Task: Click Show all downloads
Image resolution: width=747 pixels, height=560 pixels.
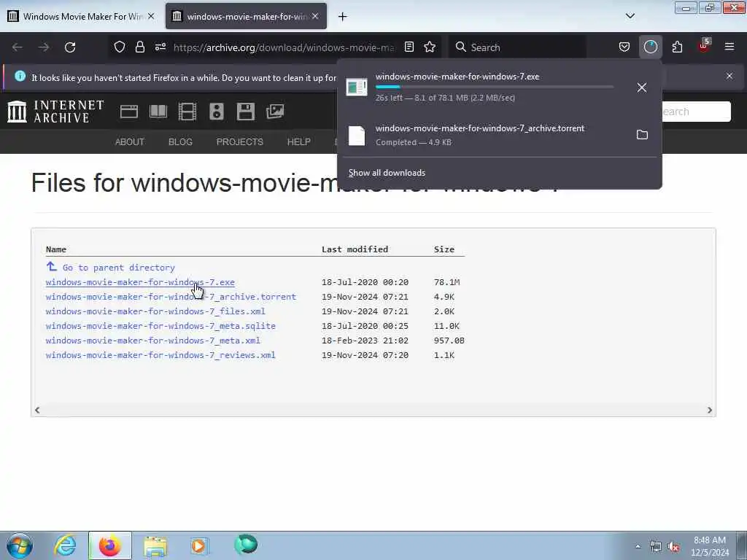Action: (x=387, y=173)
